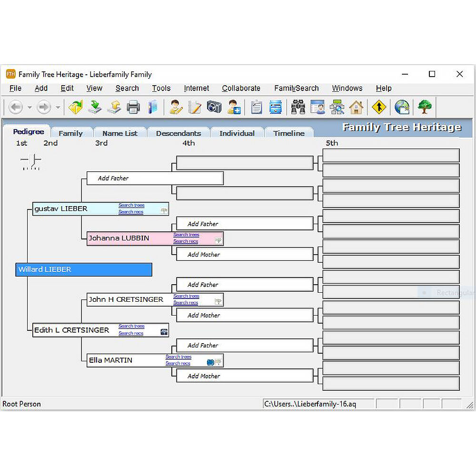Add a person with the person-plus icon
Image resolution: width=476 pixels, height=476 pixels.
coord(234,107)
